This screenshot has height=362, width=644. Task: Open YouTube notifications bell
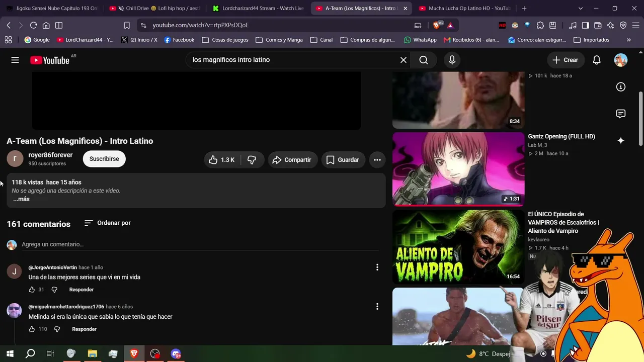pyautogui.click(x=597, y=60)
